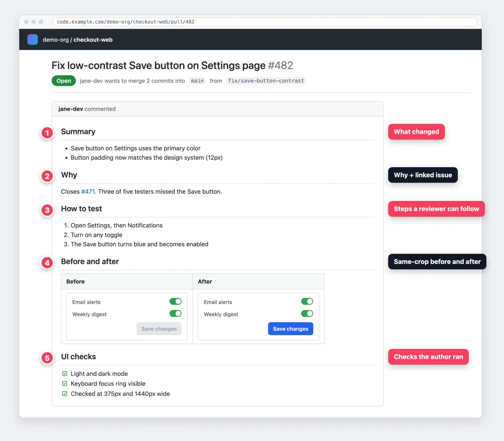Viewport: 504px width, 441px height.
Task: Click 'jane-dev wants to merge 2 commits into' text
Action: pos(132,81)
